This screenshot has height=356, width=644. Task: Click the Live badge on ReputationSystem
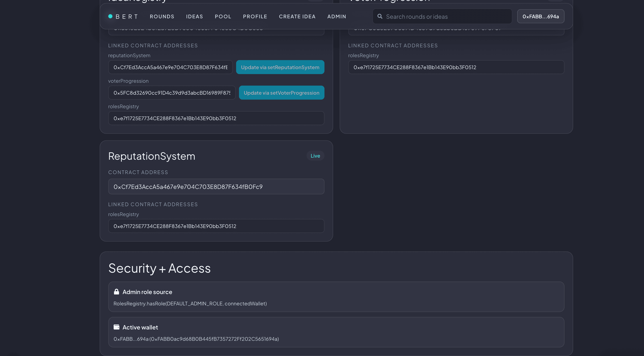315,156
